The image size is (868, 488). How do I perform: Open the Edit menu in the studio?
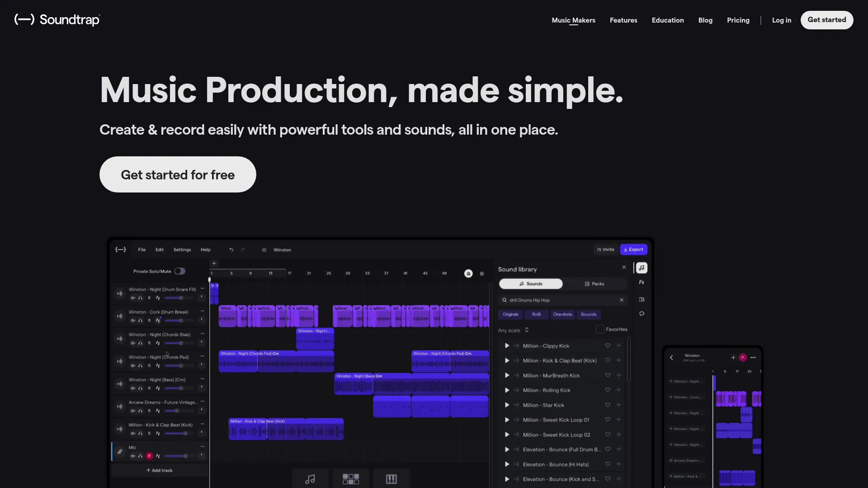(x=160, y=249)
